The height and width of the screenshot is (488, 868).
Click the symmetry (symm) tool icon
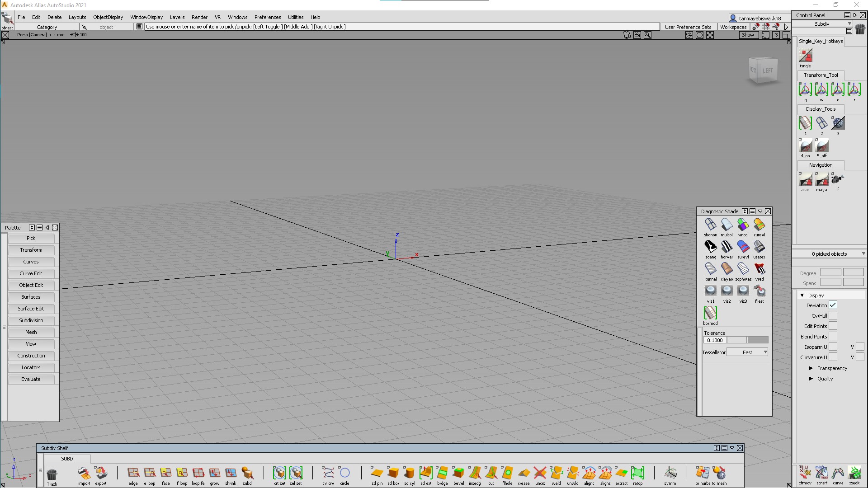point(670,473)
